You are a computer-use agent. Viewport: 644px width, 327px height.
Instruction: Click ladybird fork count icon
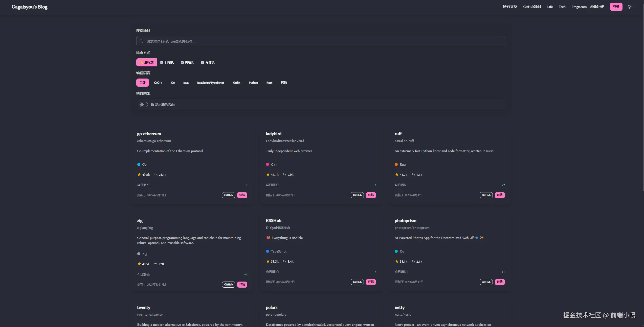coord(284,174)
